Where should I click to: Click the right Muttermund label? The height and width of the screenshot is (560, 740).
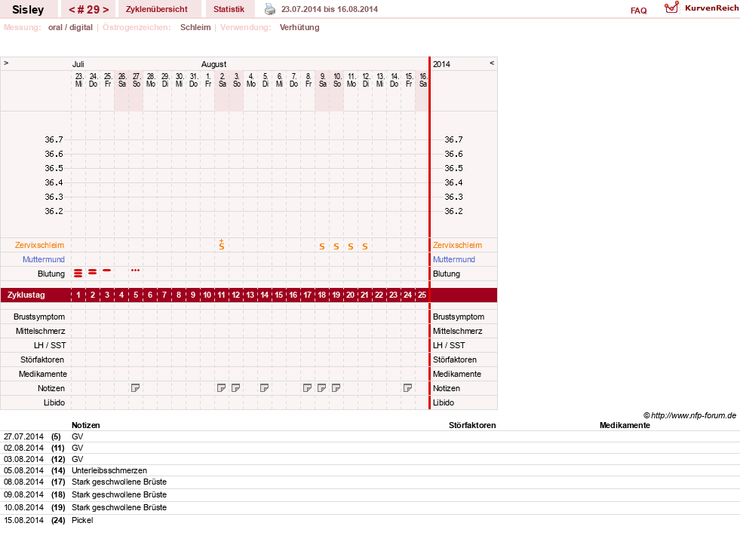click(454, 259)
